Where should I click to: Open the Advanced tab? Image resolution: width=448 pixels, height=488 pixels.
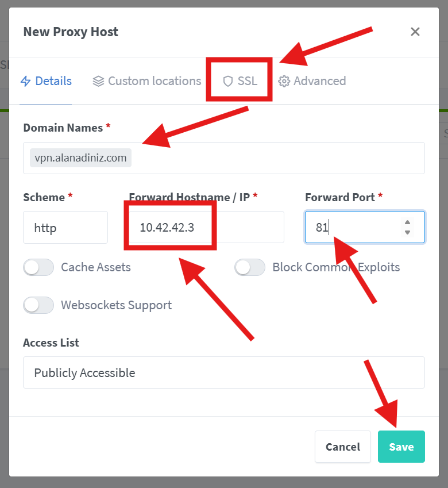[x=319, y=81]
